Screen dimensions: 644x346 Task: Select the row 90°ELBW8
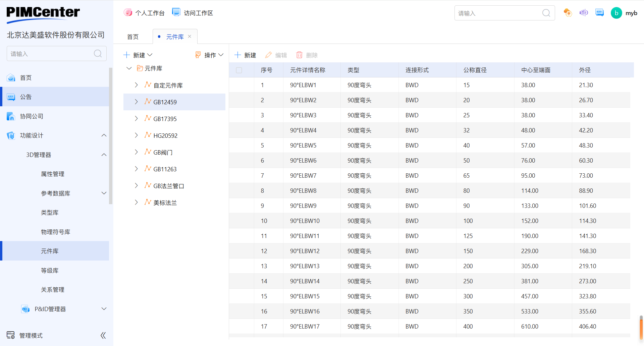point(429,190)
